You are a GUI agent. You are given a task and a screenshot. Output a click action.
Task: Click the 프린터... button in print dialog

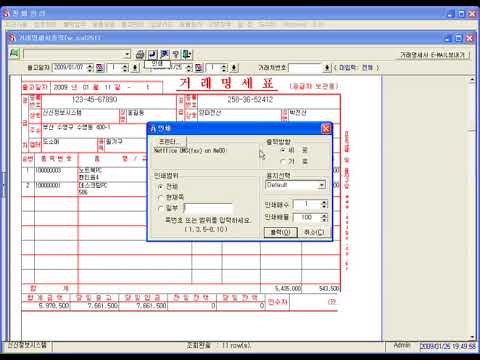point(169,141)
